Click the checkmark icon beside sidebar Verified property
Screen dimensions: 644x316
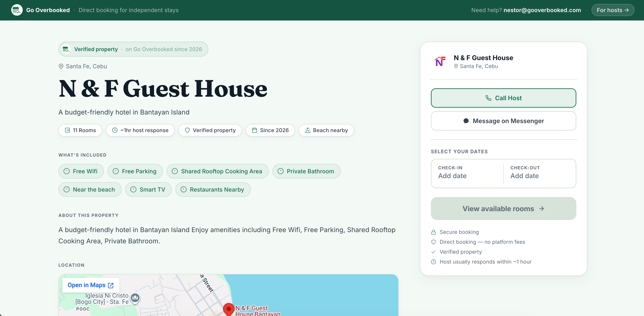(x=434, y=252)
